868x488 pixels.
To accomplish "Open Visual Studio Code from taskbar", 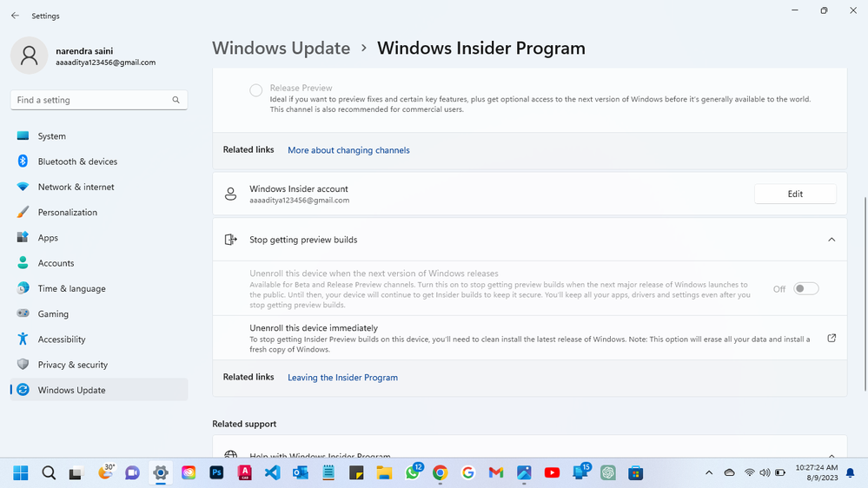I will (x=272, y=473).
